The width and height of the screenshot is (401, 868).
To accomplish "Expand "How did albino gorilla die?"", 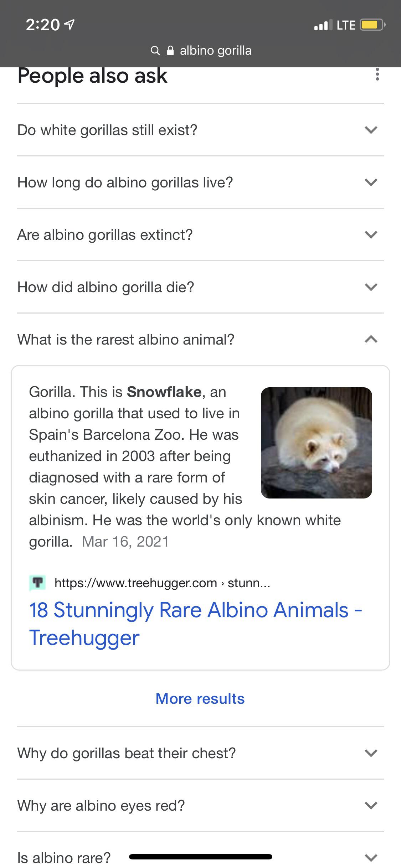I will 371,287.
